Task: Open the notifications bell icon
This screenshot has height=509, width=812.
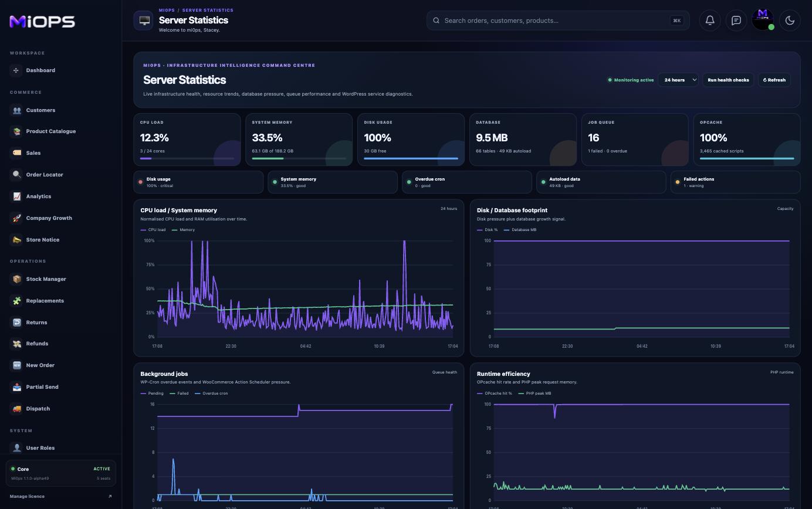Action: (710, 21)
